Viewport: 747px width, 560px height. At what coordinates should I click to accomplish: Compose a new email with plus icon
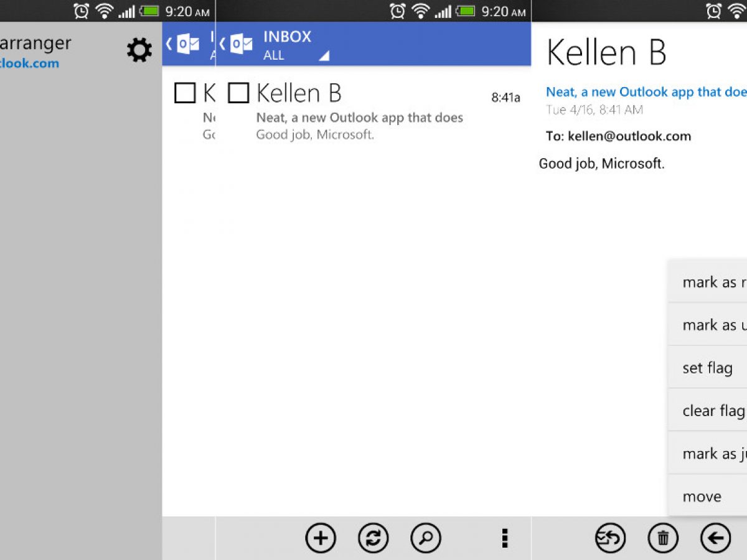pyautogui.click(x=321, y=538)
